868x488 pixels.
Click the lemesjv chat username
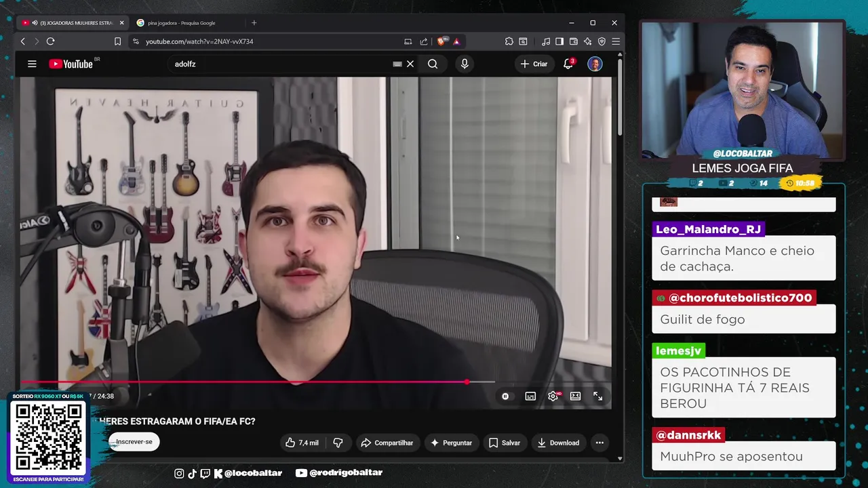pyautogui.click(x=678, y=351)
